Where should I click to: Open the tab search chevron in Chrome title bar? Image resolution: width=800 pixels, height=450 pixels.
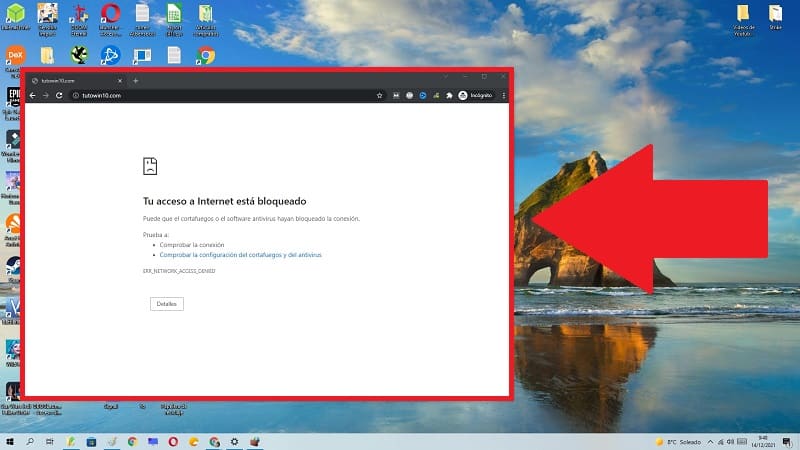click(445, 77)
